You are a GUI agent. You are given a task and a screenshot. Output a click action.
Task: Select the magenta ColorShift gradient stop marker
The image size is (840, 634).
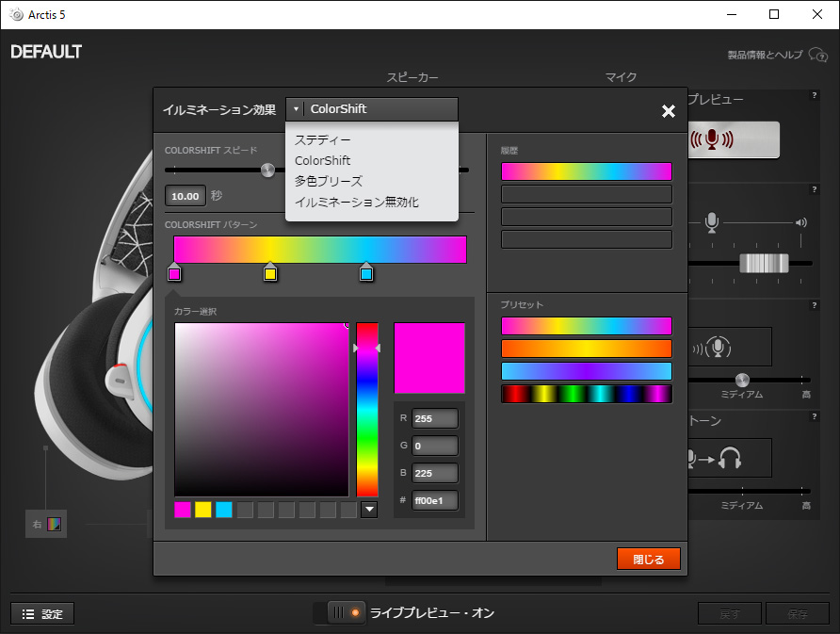(174, 273)
